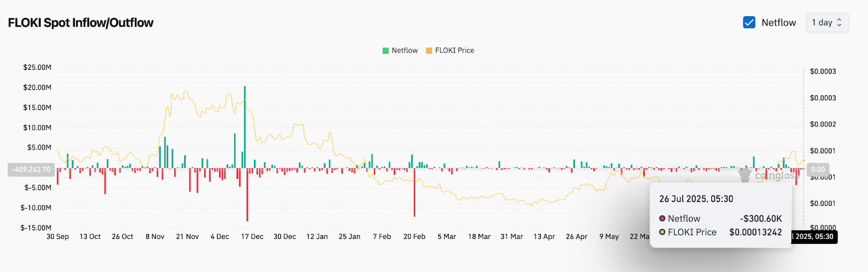Click the tallest green bar near 17 Dec
This screenshot has height=272, width=868.
coord(245,127)
